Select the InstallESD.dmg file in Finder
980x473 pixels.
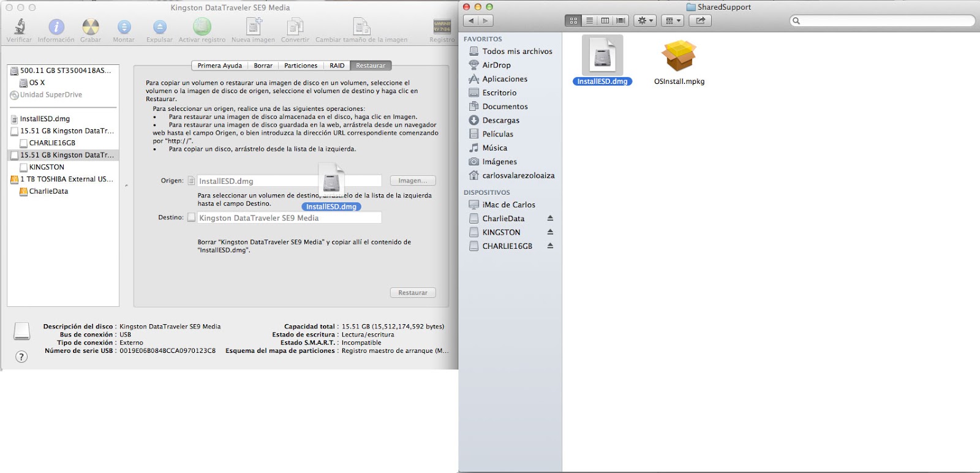[x=602, y=61]
